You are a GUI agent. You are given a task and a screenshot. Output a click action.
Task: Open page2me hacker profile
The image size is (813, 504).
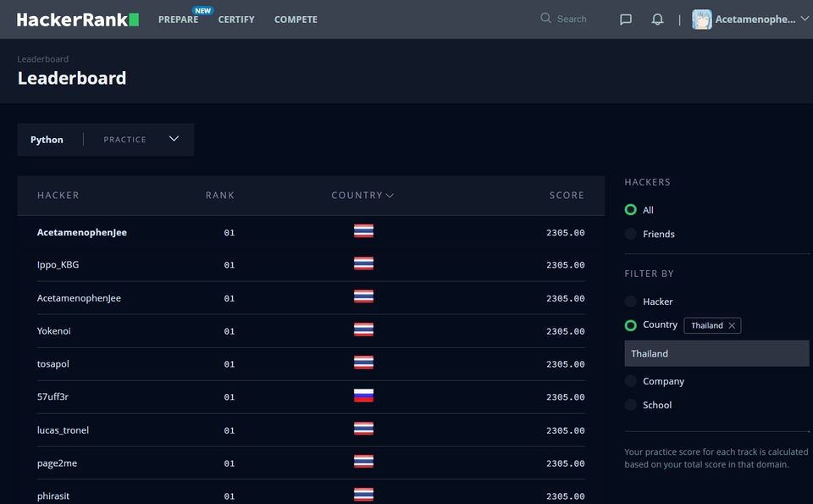click(x=57, y=463)
